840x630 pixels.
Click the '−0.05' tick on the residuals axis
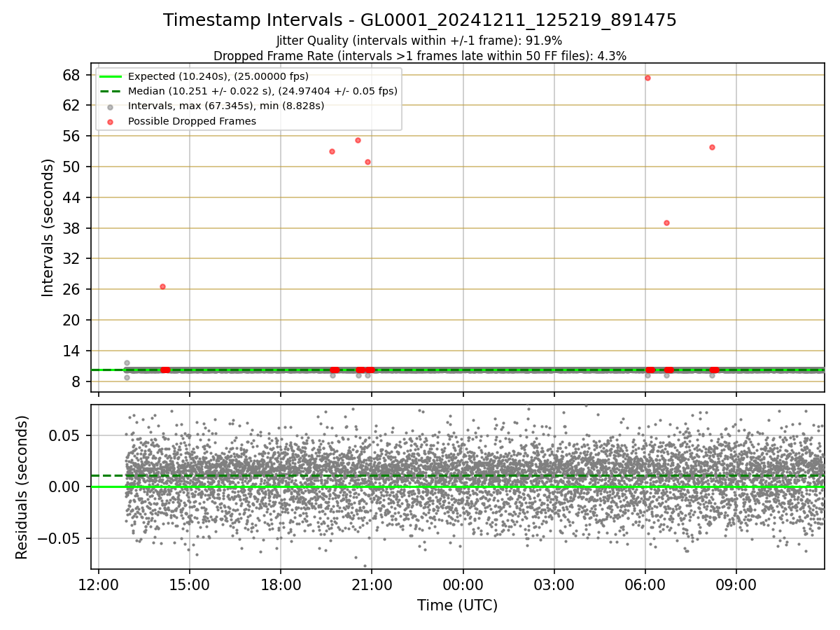tap(58, 538)
